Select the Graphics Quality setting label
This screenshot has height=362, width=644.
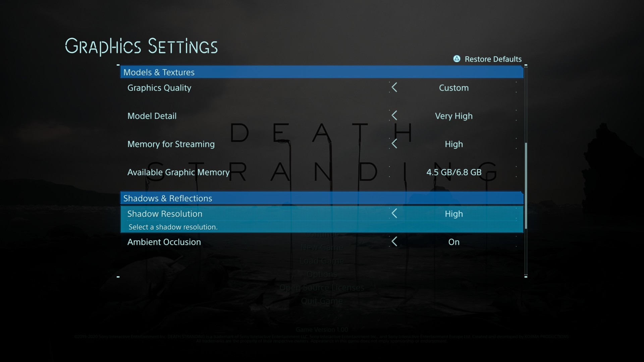click(159, 88)
